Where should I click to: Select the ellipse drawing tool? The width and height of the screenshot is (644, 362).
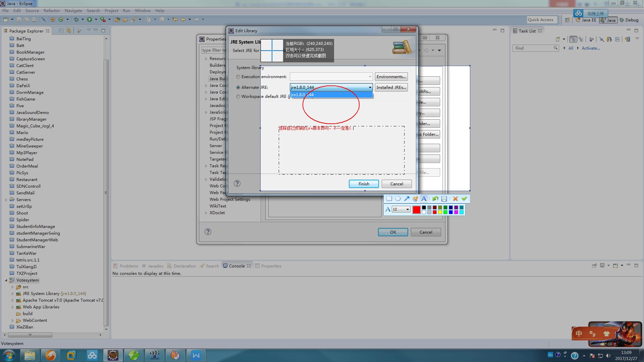[398, 199]
